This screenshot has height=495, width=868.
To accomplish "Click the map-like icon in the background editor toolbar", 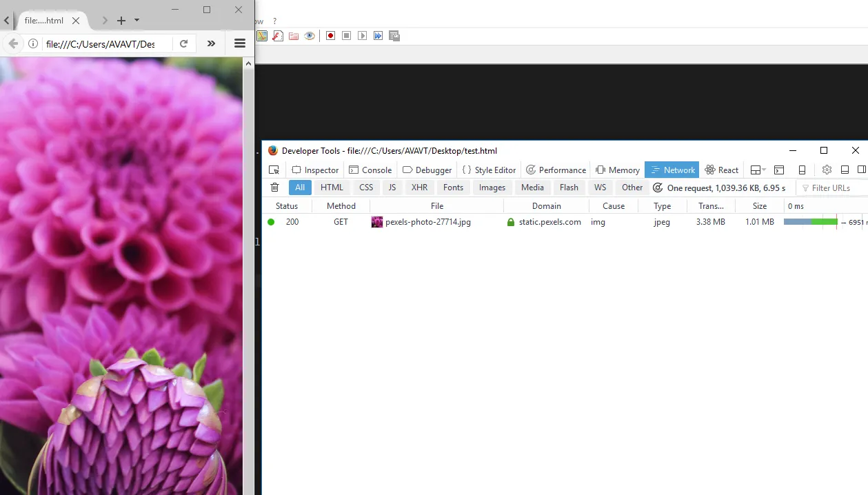I will tap(262, 36).
